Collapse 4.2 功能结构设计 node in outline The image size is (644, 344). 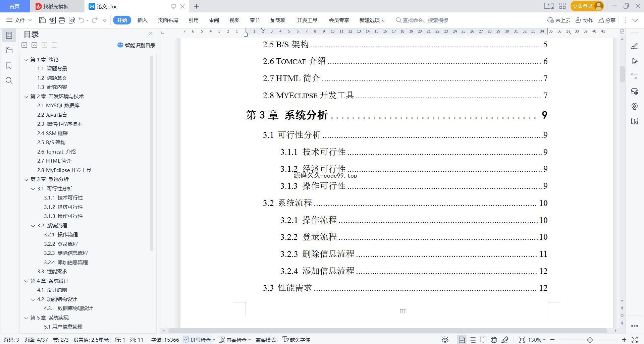[x=33, y=299]
